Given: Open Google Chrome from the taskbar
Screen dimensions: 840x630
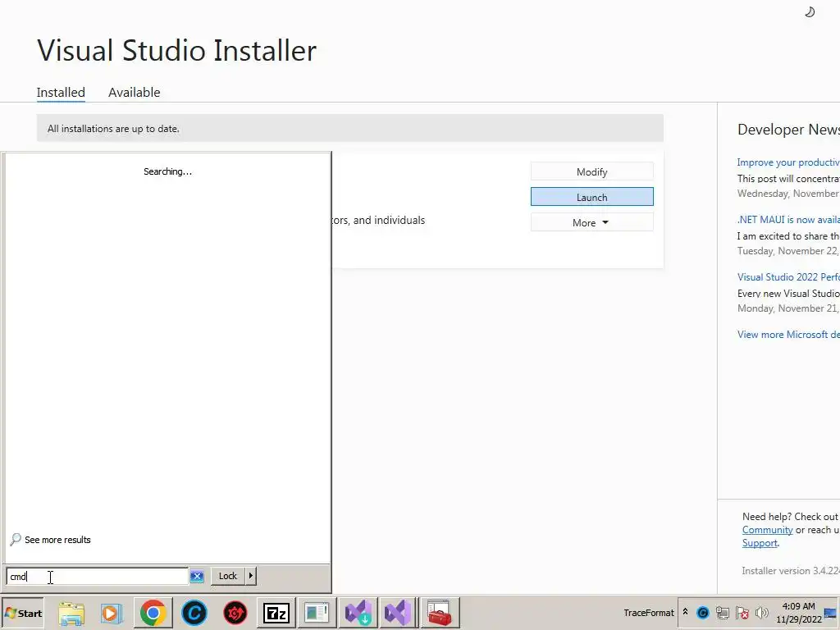Looking at the screenshot, I should [x=153, y=613].
